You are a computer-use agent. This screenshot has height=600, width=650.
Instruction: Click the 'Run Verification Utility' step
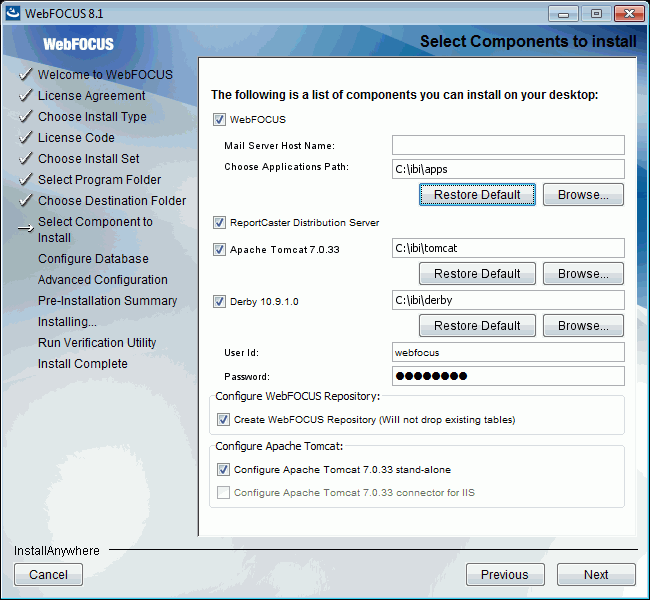tap(97, 343)
